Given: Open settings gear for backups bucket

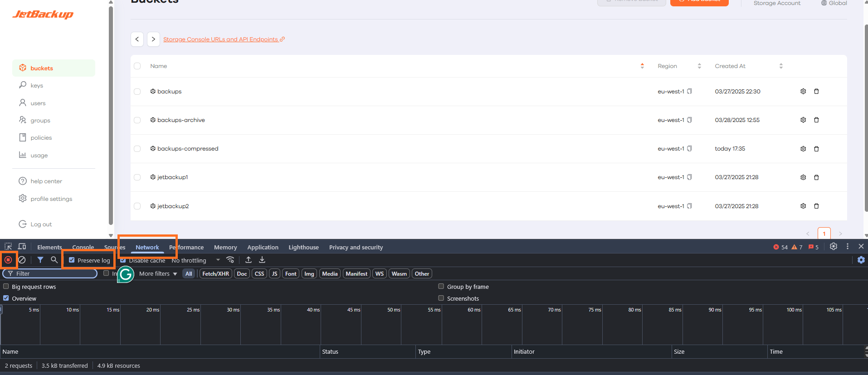Looking at the screenshot, I should tap(803, 91).
